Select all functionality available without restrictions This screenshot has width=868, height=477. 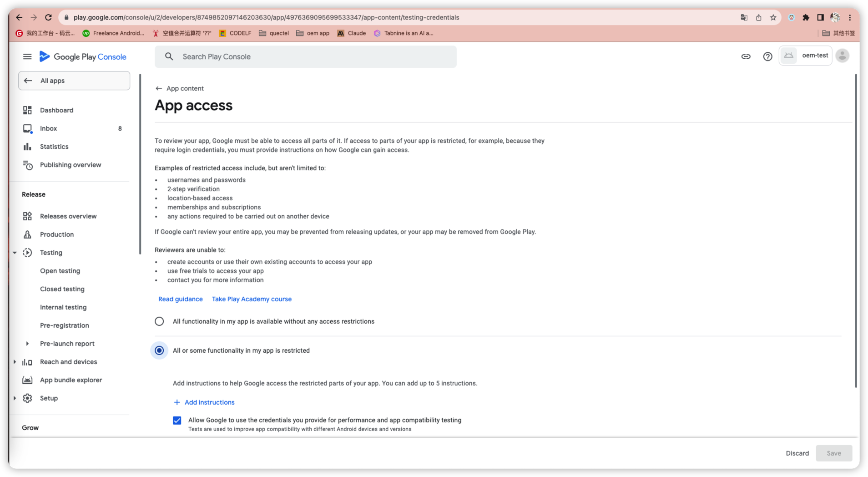coord(159,321)
